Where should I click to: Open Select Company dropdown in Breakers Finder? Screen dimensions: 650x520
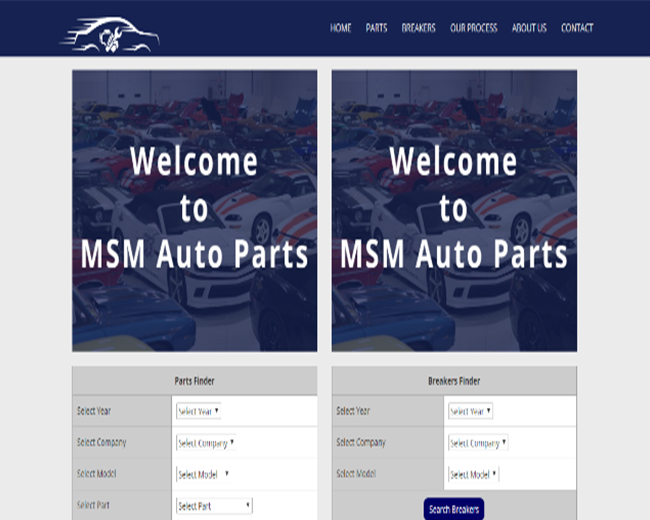(x=478, y=443)
